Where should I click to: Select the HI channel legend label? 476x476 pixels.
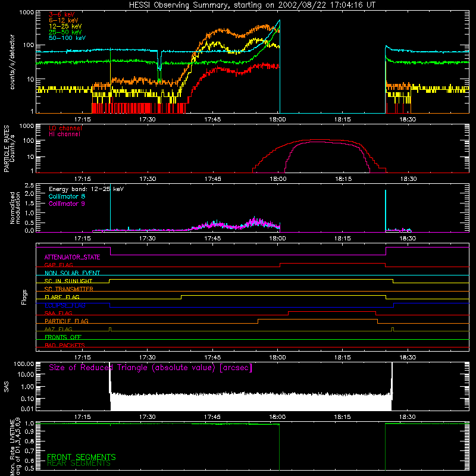(64, 134)
